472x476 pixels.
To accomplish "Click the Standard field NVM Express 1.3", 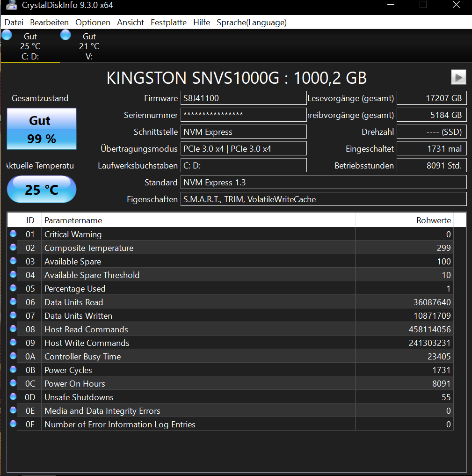I will [323, 183].
